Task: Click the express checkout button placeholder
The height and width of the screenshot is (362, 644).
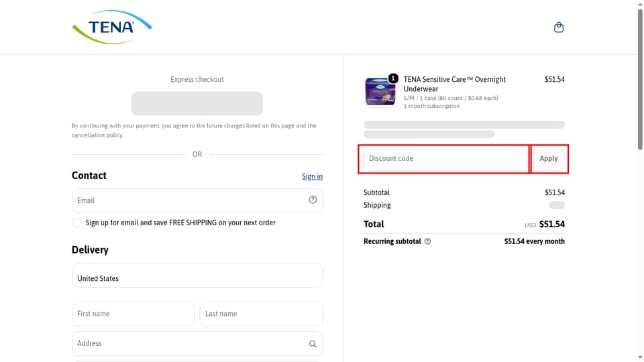Action: pos(197,103)
